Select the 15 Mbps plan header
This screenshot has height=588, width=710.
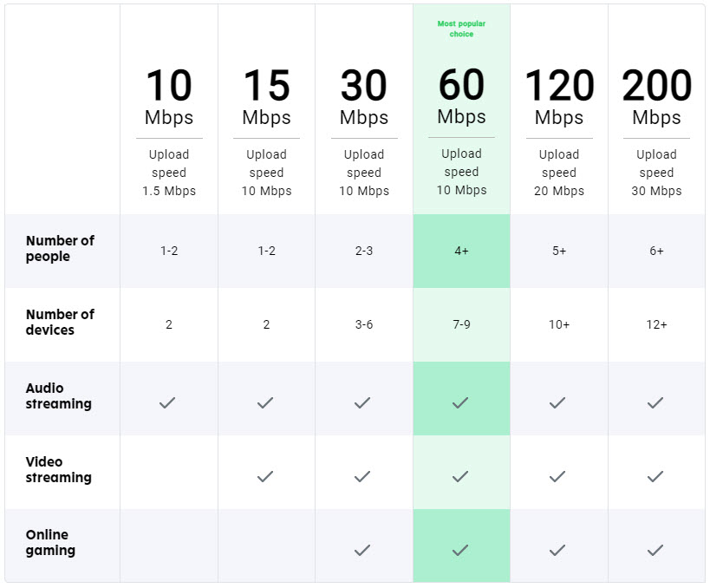pyautogui.click(x=266, y=96)
